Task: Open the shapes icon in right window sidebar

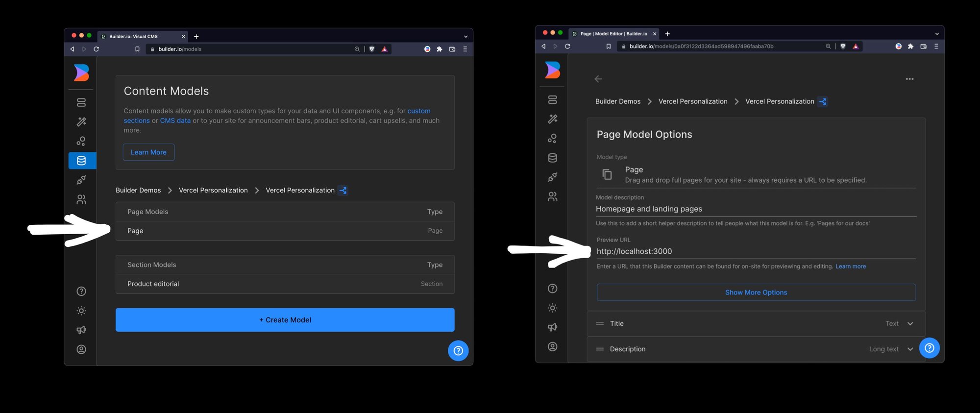Action: (x=552, y=139)
